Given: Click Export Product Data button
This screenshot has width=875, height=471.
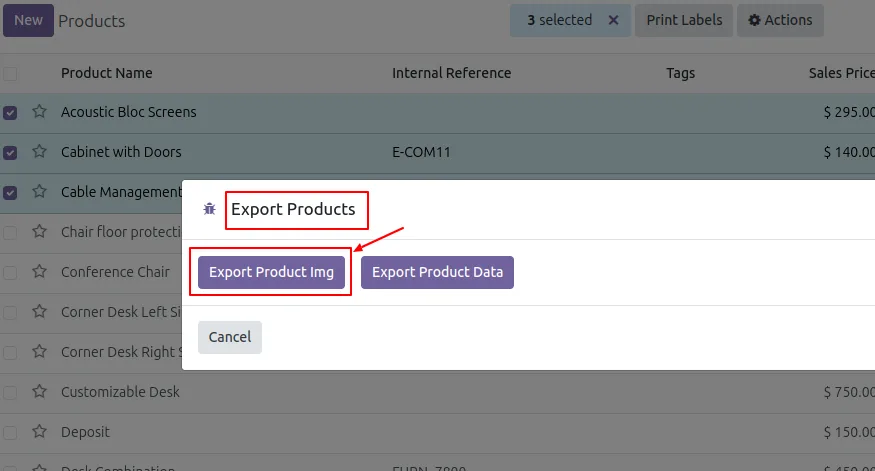Looking at the screenshot, I should click(437, 272).
